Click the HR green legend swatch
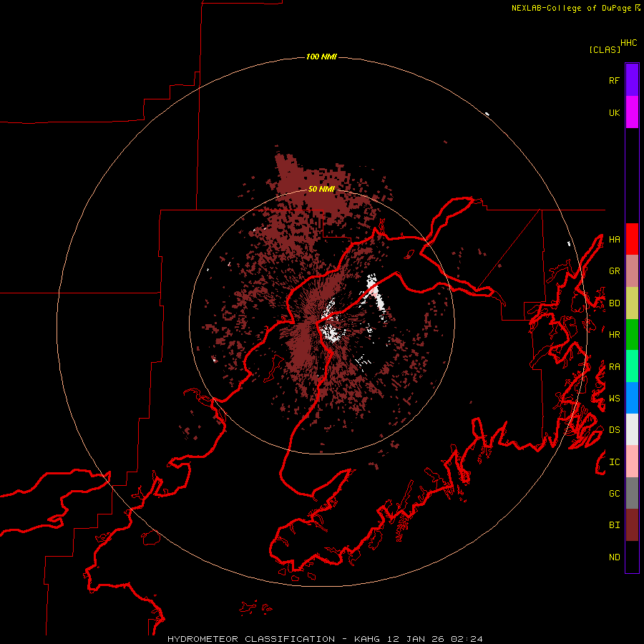This screenshot has width=644, height=644. click(x=632, y=335)
